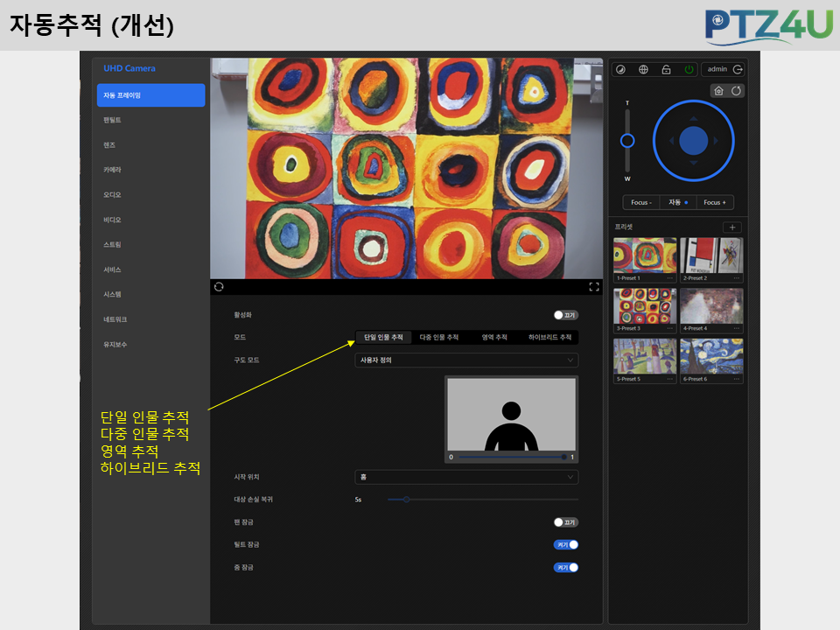Open the language globe icon
The height and width of the screenshot is (630, 840).
[x=643, y=70]
